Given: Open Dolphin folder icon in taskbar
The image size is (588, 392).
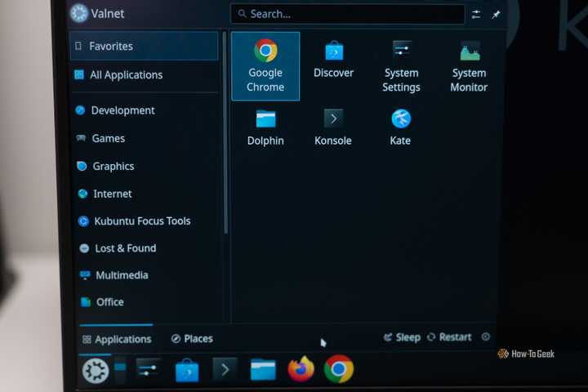Looking at the screenshot, I should pos(263,370).
